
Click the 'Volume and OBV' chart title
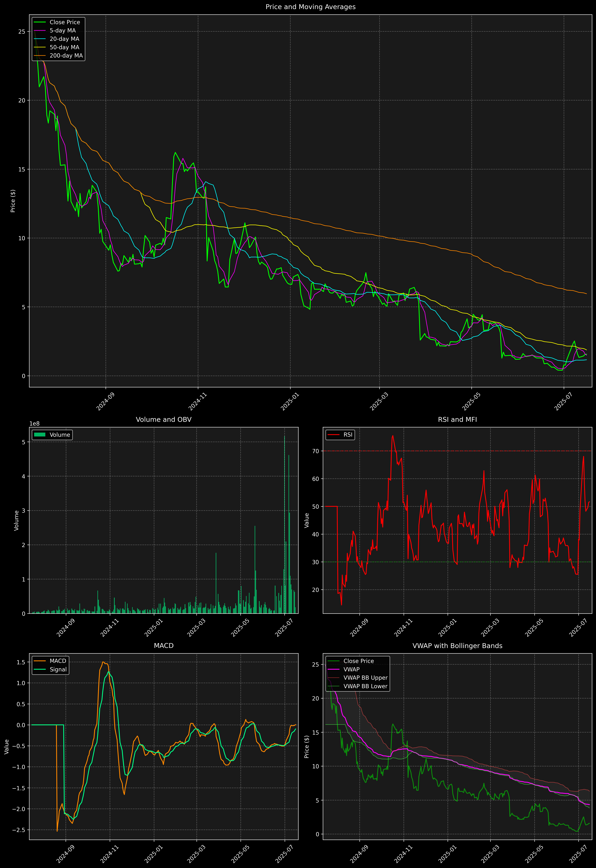coord(164,419)
